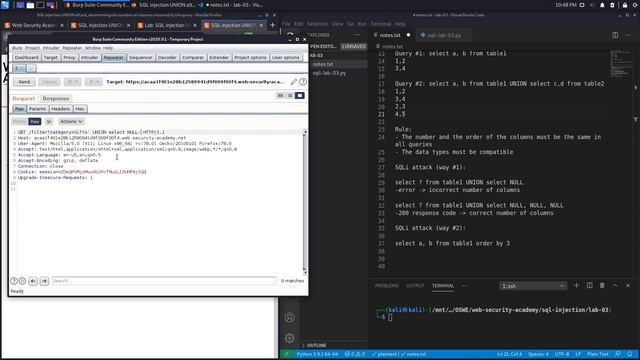The width and height of the screenshot is (640, 360).
Task: Switch to the sqli-lab-03.py editor tab
Action: click(444, 35)
